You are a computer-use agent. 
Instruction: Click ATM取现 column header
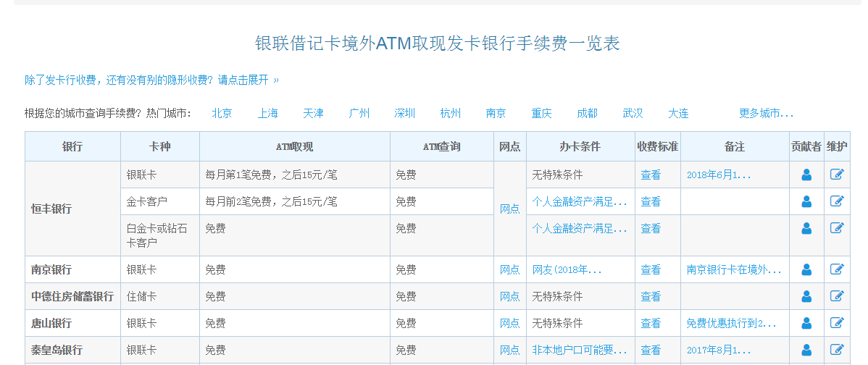(294, 146)
